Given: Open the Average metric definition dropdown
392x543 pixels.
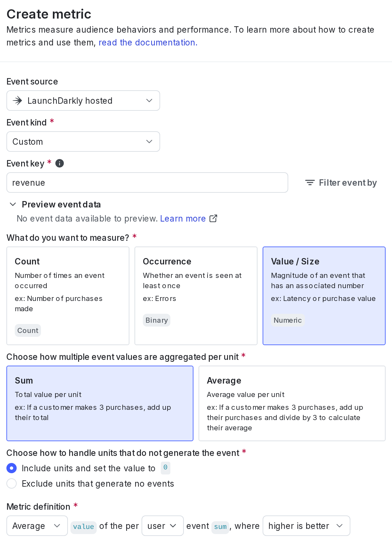Looking at the screenshot, I should 37,526.
